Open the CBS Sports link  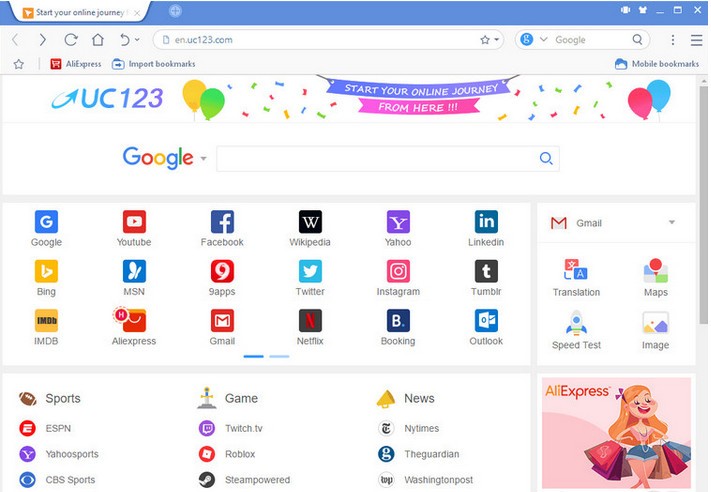(57, 480)
